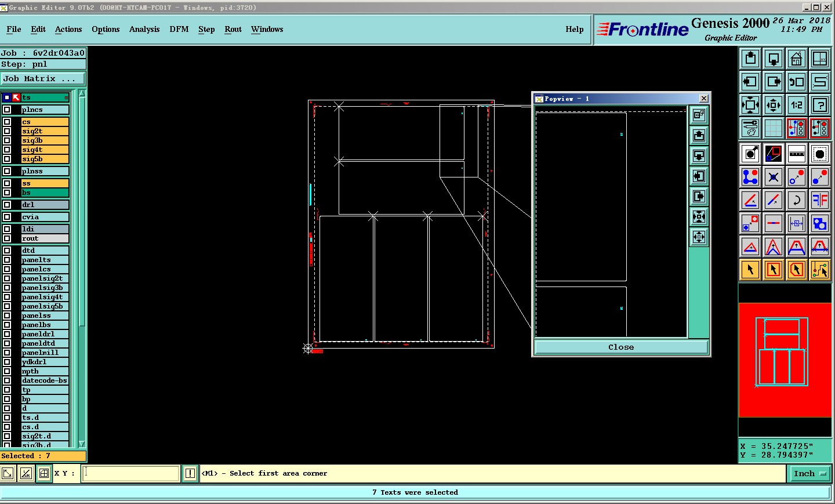Click the pan up view icon
The height and width of the screenshot is (504, 835).
[x=750, y=59]
